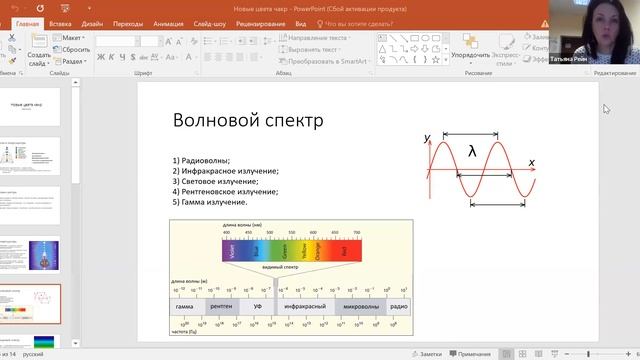Select the chakra image slide thumbnail

tap(29, 255)
